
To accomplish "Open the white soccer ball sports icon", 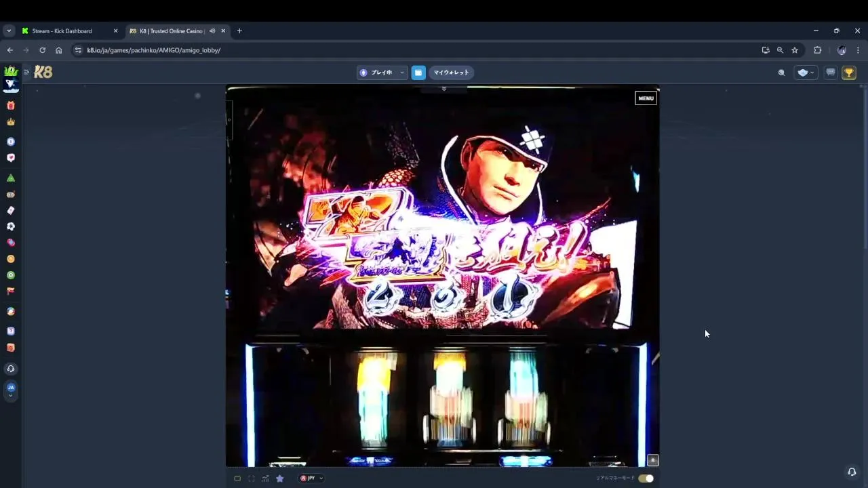I will 11,226.
